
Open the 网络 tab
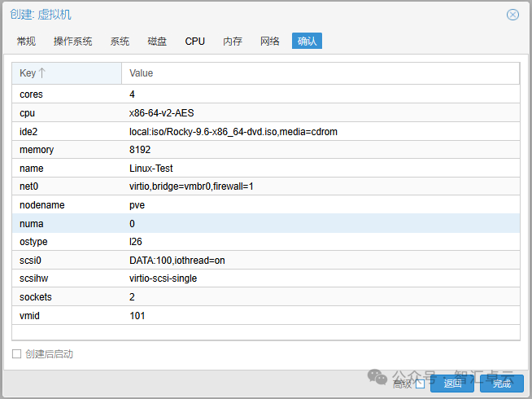point(270,42)
